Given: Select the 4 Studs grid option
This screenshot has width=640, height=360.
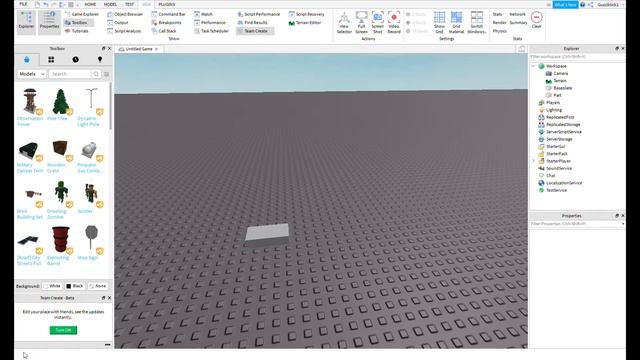Looking at the screenshot, I should (416, 22).
